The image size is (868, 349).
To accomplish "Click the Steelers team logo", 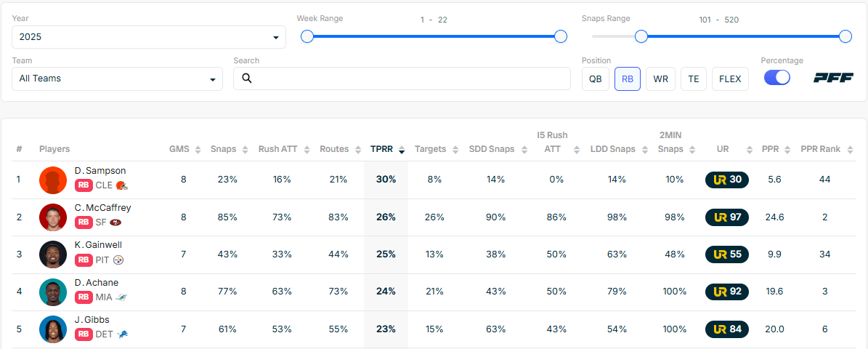I will tap(119, 260).
